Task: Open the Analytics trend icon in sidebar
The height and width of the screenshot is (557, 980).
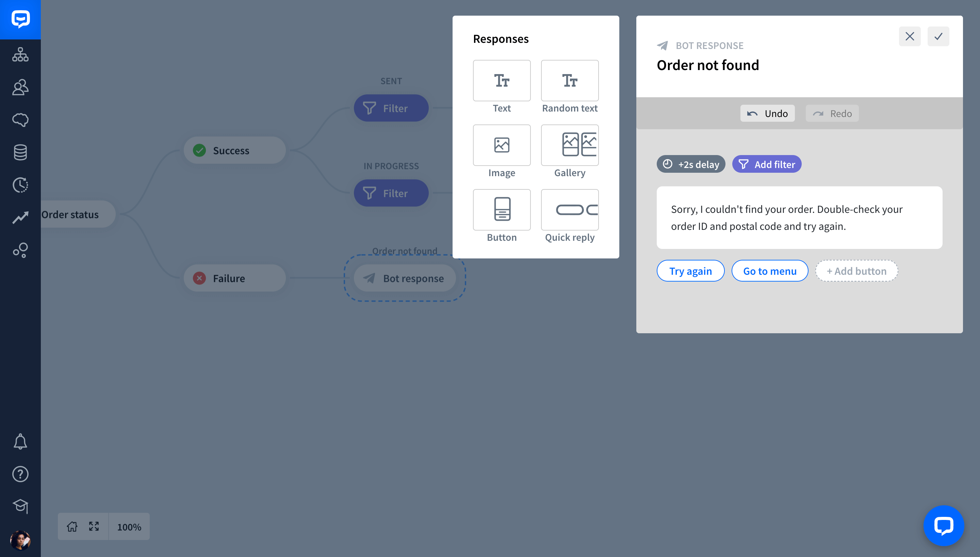Action: [20, 217]
